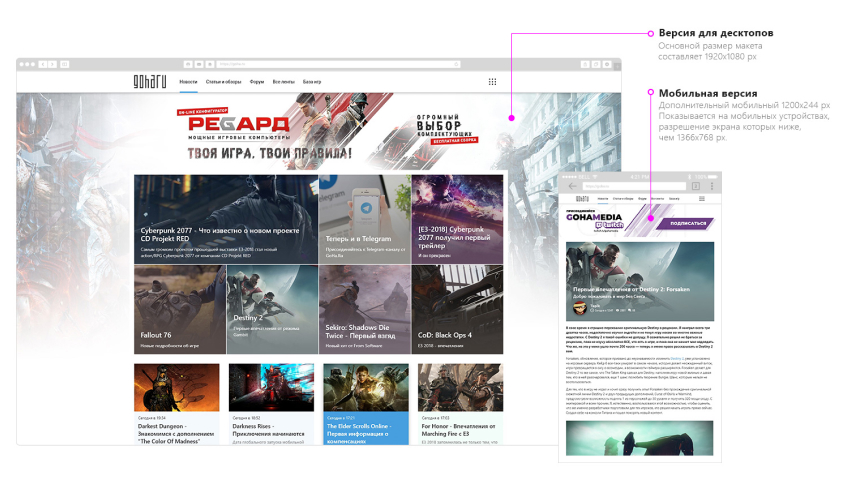Open E3-2018 Cyberpunk 2077 первый трейлер tile
Image resolution: width=855 pixels, height=480 pixels.
click(457, 219)
